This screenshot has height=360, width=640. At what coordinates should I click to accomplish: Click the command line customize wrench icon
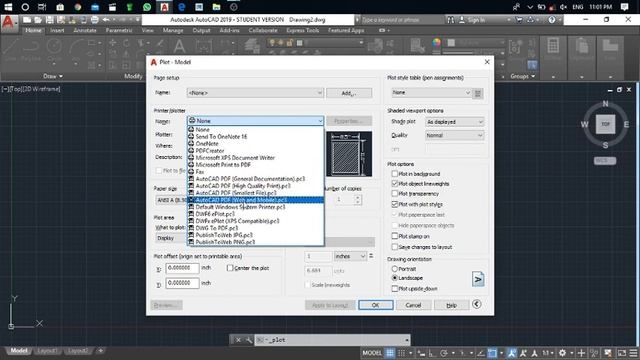(x=249, y=340)
